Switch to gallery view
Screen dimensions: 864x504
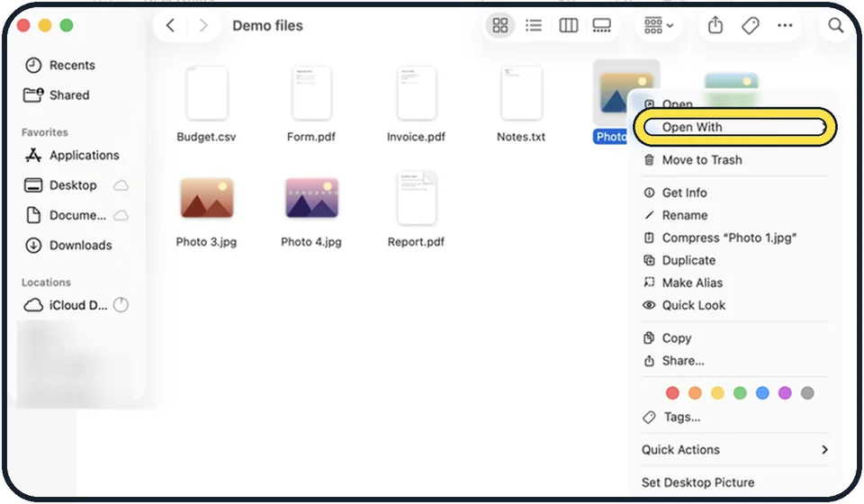tap(601, 25)
